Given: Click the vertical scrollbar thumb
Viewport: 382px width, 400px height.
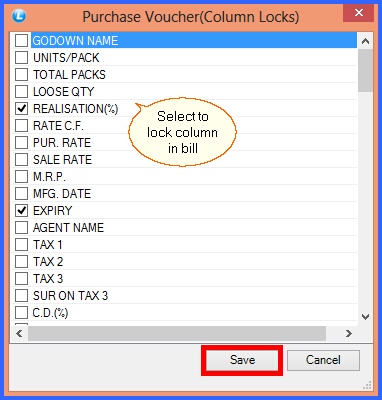Looking at the screenshot, I should pos(365,70).
